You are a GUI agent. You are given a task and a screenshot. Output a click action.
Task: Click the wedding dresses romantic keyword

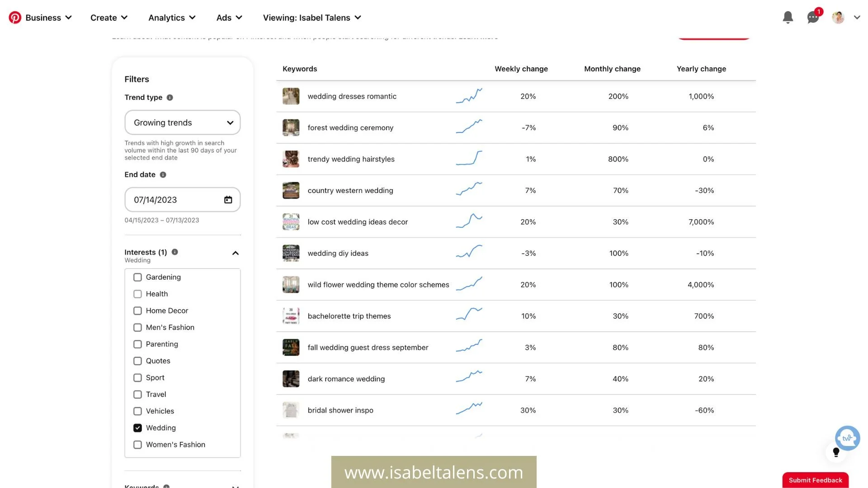click(352, 96)
